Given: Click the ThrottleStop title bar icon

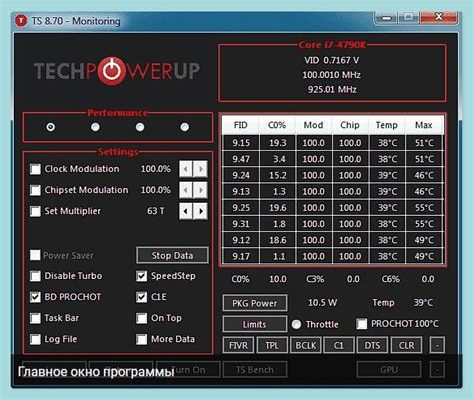Looking at the screenshot, I should click(21, 21).
